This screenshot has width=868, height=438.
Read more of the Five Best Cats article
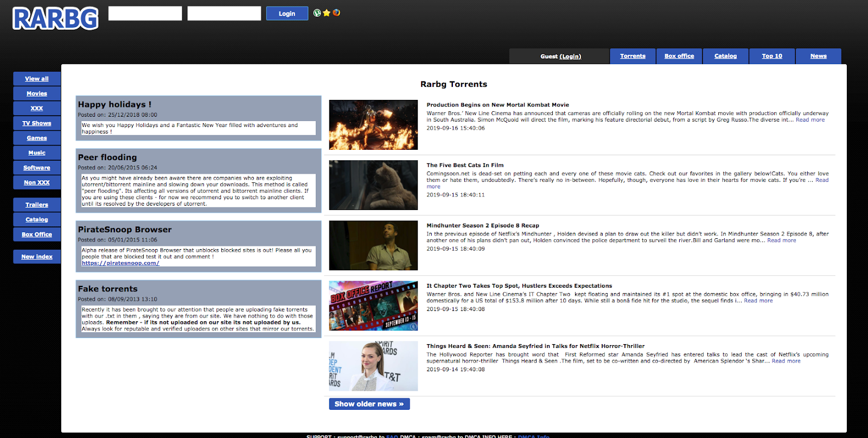pyautogui.click(x=822, y=180)
